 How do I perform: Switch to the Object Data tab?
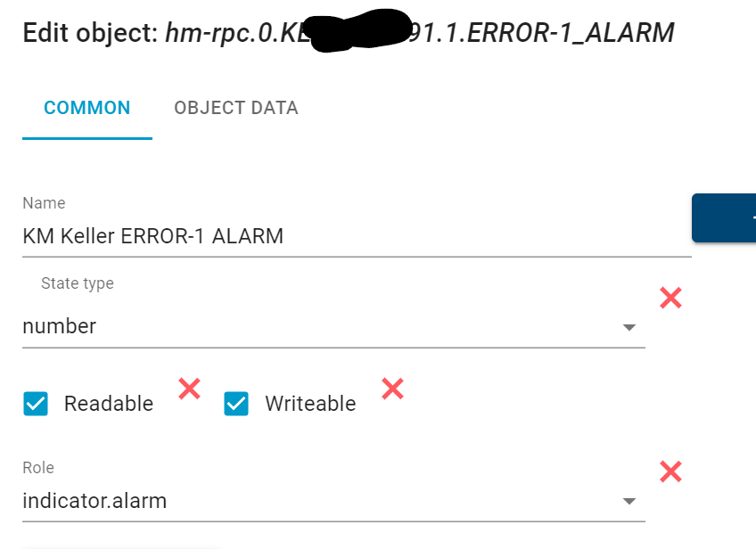236,108
